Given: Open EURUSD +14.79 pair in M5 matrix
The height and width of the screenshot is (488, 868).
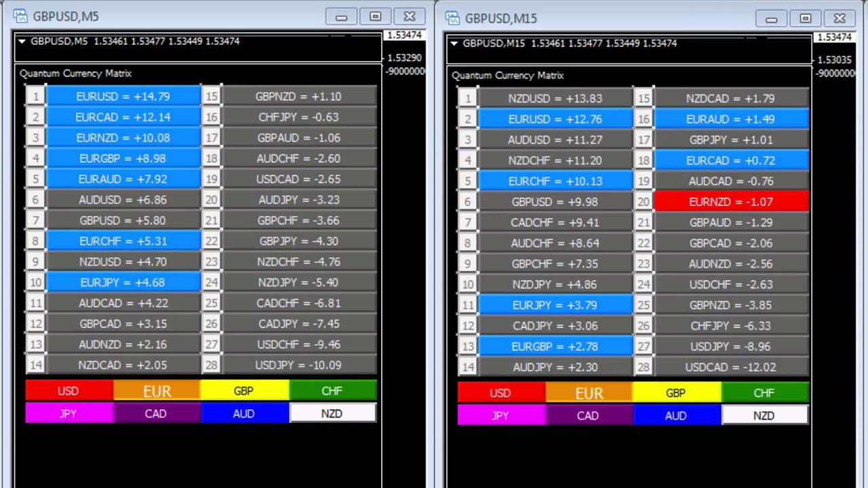Looking at the screenshot, I should pyautogui.click(x=123, y=97).
